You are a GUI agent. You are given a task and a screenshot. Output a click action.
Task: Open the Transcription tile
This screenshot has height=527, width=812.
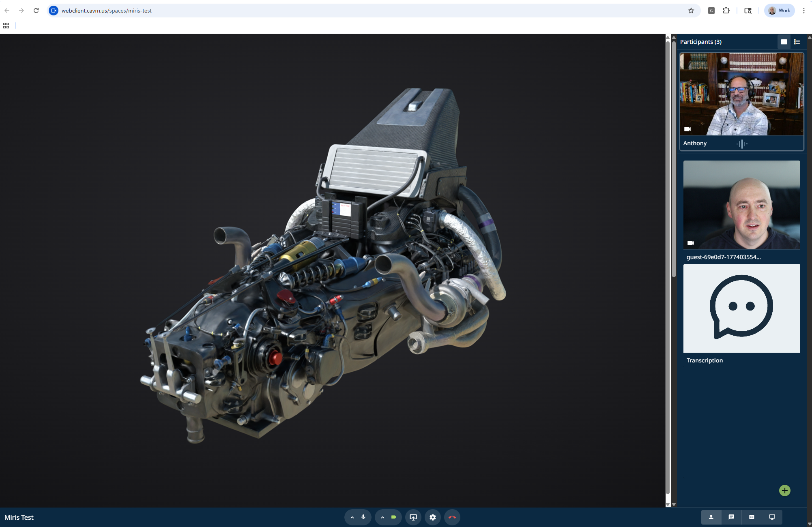coord(741,308)
